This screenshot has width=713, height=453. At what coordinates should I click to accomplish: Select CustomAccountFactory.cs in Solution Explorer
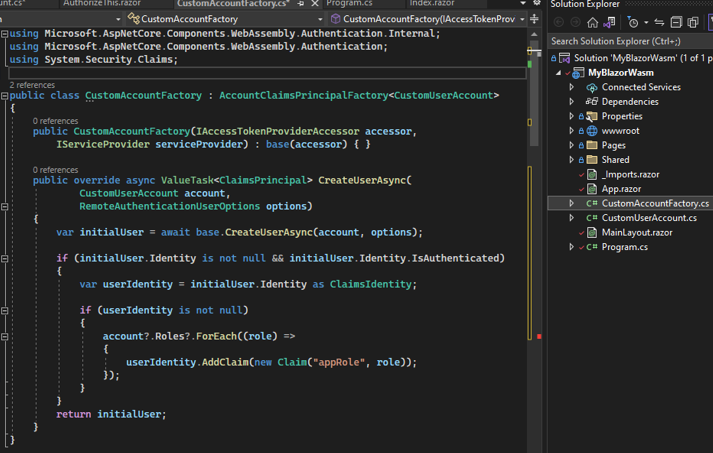pyautogui.click(x=655, y=203)
